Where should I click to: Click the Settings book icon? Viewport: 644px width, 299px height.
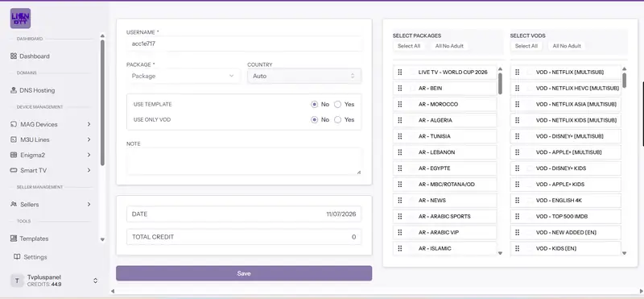click(x=17, y=256)
